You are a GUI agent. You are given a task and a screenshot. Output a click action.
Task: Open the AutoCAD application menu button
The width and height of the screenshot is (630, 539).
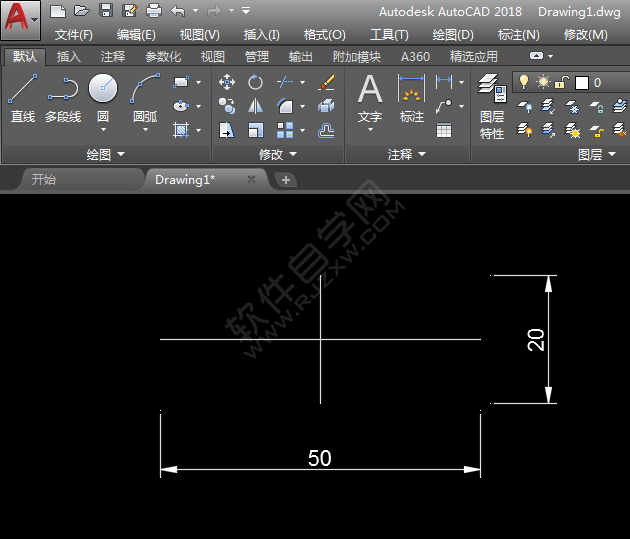(x=21, y=19)
